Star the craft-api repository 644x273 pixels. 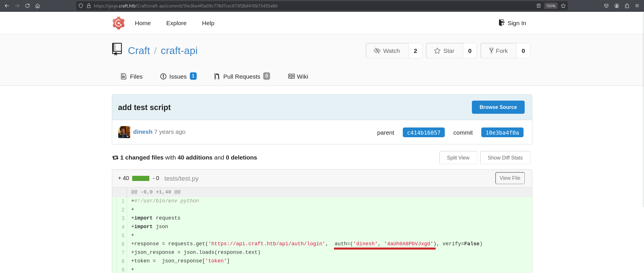pyautogui.click(x=444, y=51)
